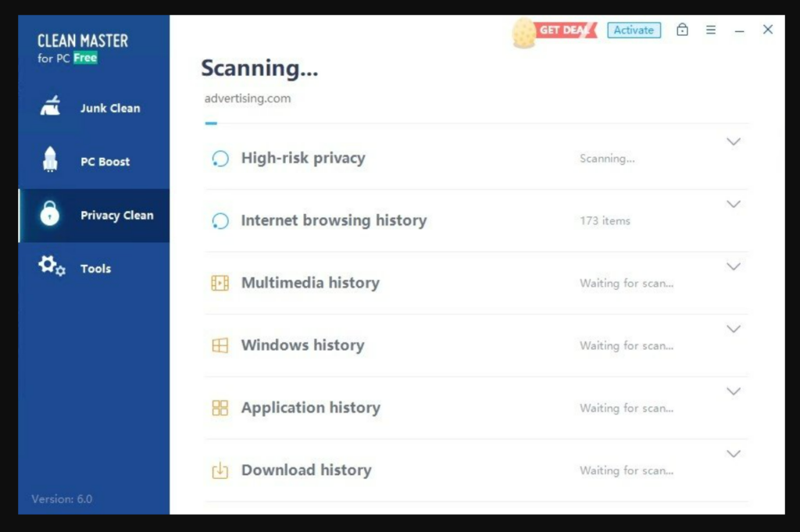Open the lock icon in title bar

pos(682,30)
